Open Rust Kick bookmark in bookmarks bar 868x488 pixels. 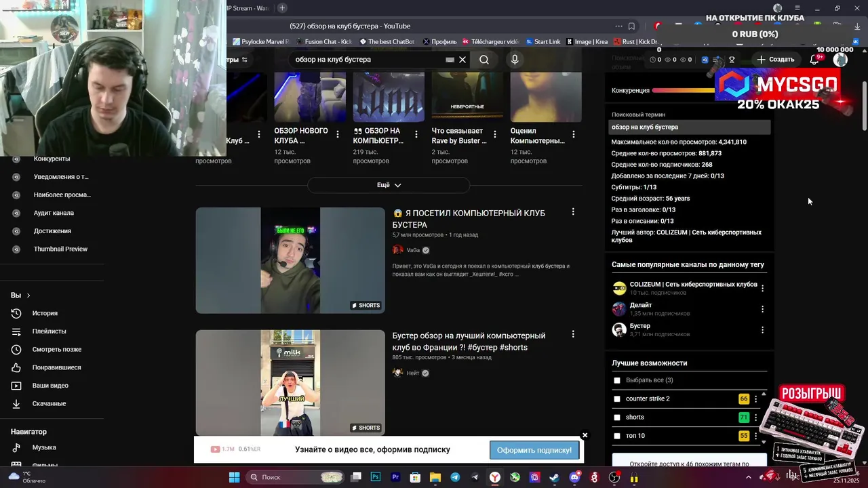635,41
